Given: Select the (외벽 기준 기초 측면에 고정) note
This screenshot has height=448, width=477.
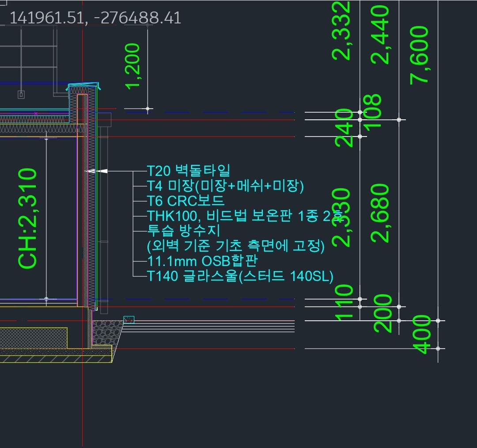Looking at the screenshot, I should coord(236,246).
